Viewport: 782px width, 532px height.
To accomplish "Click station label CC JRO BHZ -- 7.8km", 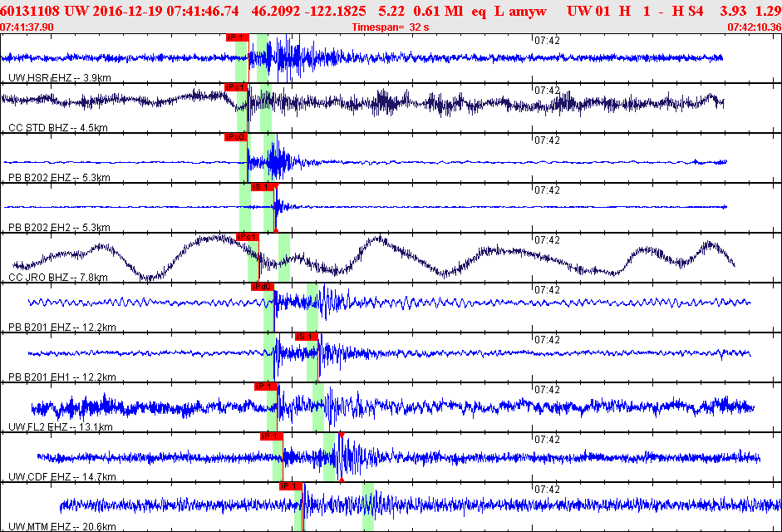I will [x=58, y=278].
